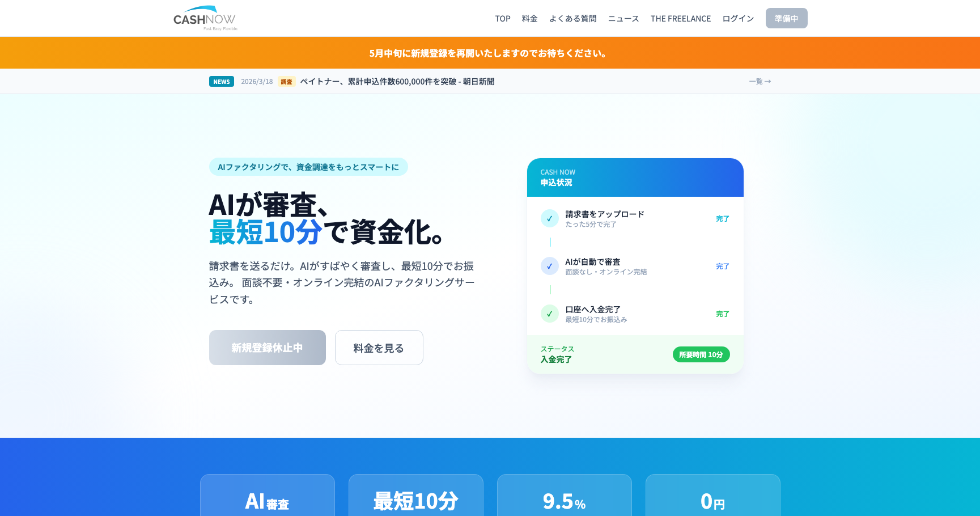
Task: Go to よくある質問 page
Action: pos(573,19)
